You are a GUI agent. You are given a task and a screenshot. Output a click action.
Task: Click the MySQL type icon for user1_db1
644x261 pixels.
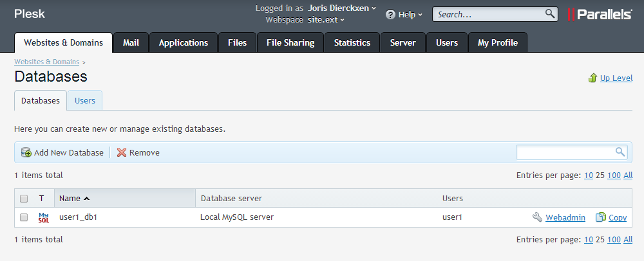coord(44,217)
